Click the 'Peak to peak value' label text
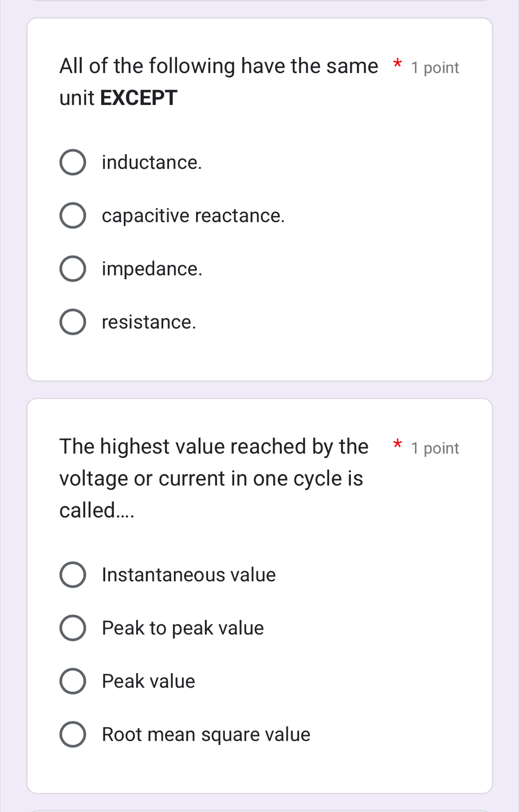 click(x=183, y=628)
